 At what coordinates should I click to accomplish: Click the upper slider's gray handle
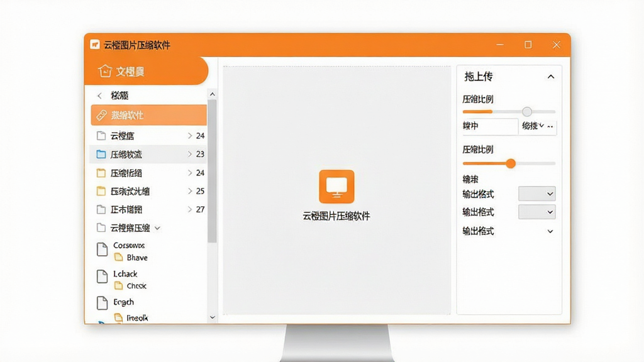[x=527, y=112]
